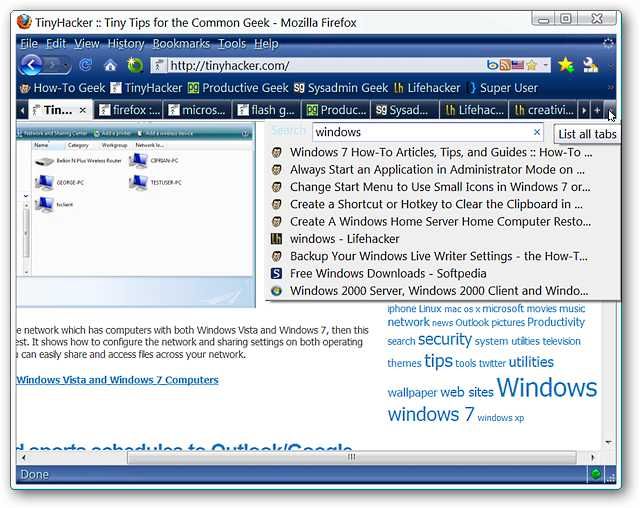Click the 'tips' tag in the tag cloud
Viewport: 640px width, 508px height.
438,361
